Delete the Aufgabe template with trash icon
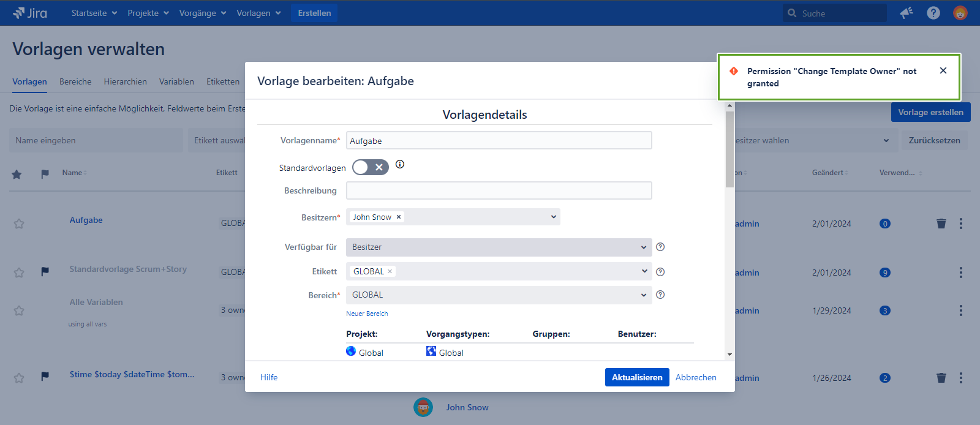Image resolution: width=980 pixels, height=425 pixels. [x=941, y=224]
